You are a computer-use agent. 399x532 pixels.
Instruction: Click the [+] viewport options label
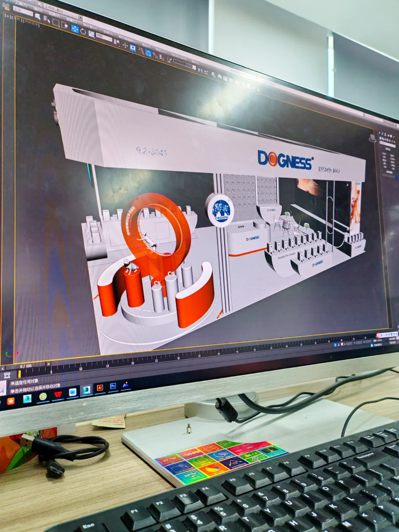click(x=8, y=16)
